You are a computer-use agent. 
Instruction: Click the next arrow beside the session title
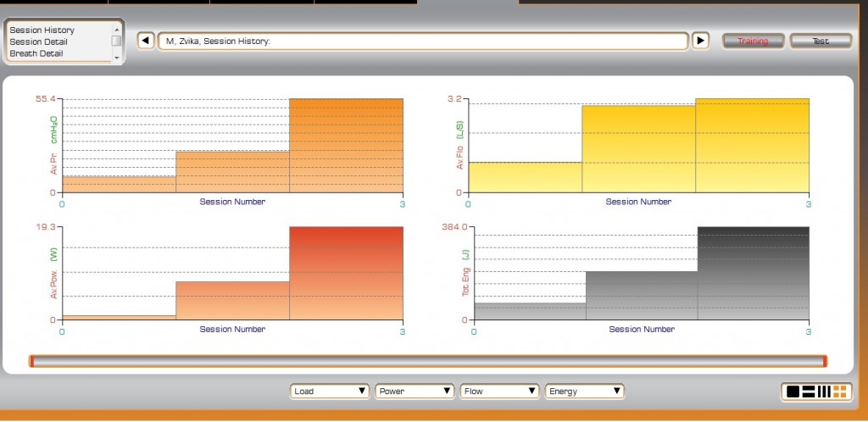(x=700, y=41)
